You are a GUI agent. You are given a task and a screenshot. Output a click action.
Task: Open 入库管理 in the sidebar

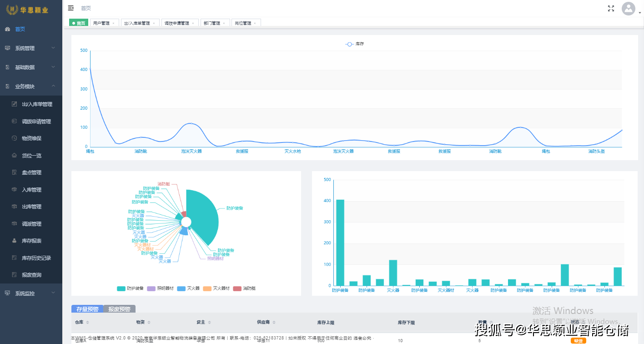click(x=31, y=190)
